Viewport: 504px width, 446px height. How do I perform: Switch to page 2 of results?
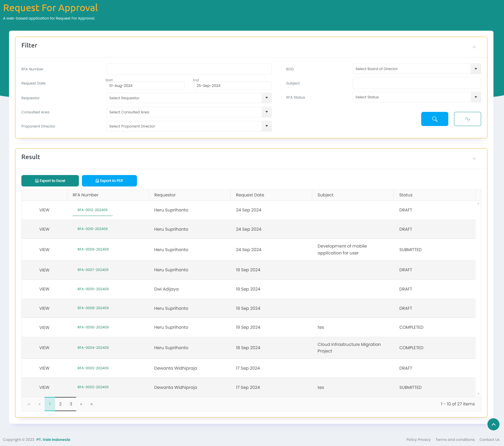[x=60, y=404]
